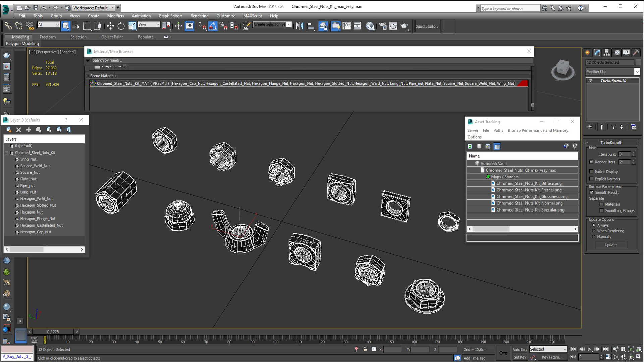The image size is (644, 362).
Task: Open the Modifiers menu
Action: tap(115, 16)
